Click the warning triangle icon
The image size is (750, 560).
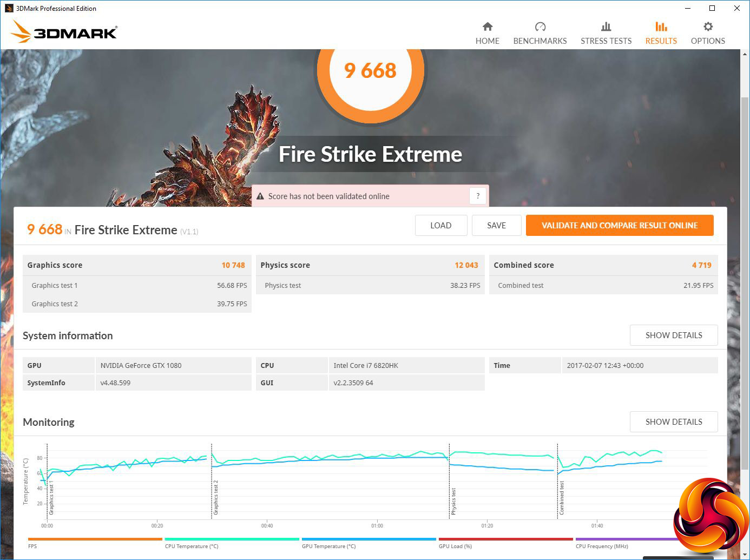260,196
